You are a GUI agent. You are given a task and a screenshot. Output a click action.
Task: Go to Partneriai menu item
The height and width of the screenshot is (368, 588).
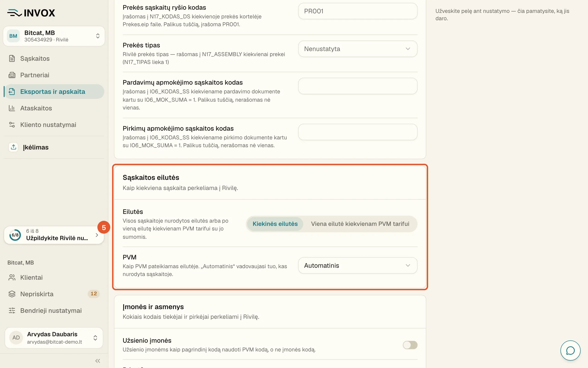pos(54,75)
